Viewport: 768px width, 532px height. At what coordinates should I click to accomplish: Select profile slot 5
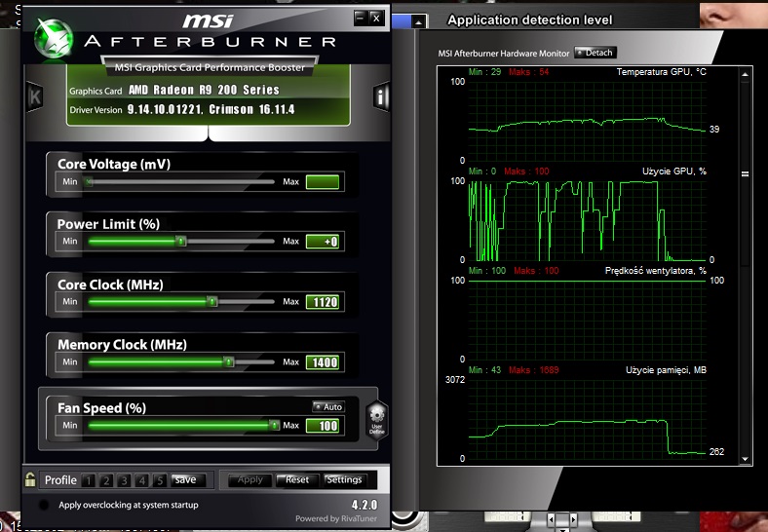[160, 480]
